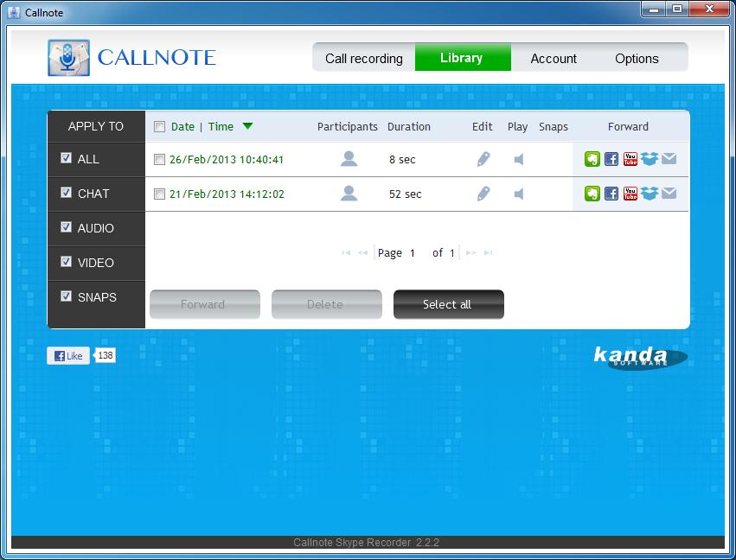Sort recordings by Time header
Screen dimensions: 736x560
point(221,127)
